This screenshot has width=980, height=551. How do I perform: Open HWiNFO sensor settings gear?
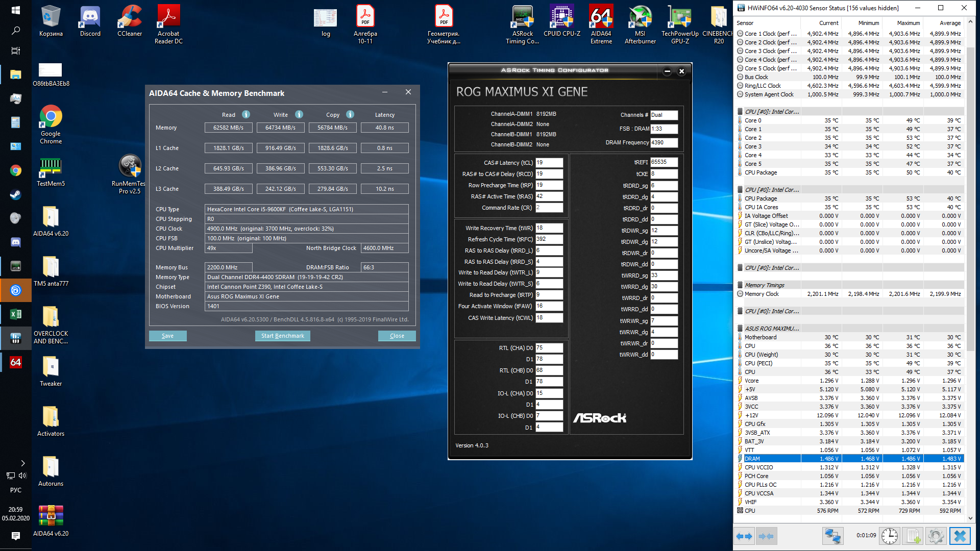(936, 536)
